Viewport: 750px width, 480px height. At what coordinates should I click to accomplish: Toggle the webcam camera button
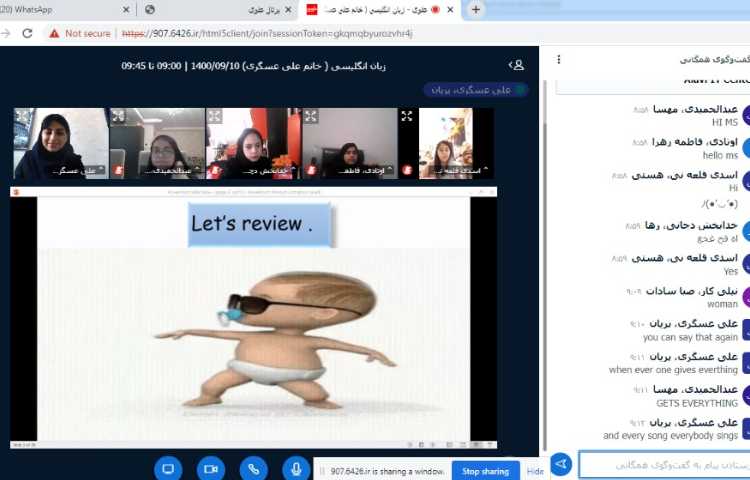210,468
